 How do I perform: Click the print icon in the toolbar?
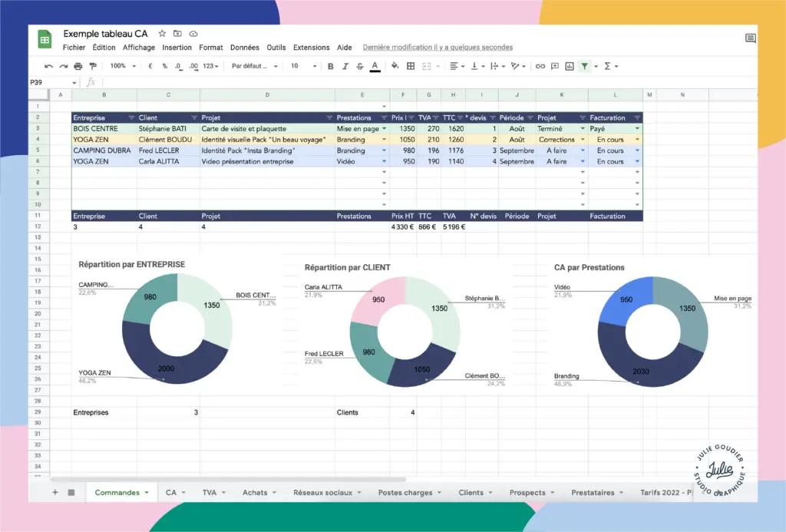[79, 66]
